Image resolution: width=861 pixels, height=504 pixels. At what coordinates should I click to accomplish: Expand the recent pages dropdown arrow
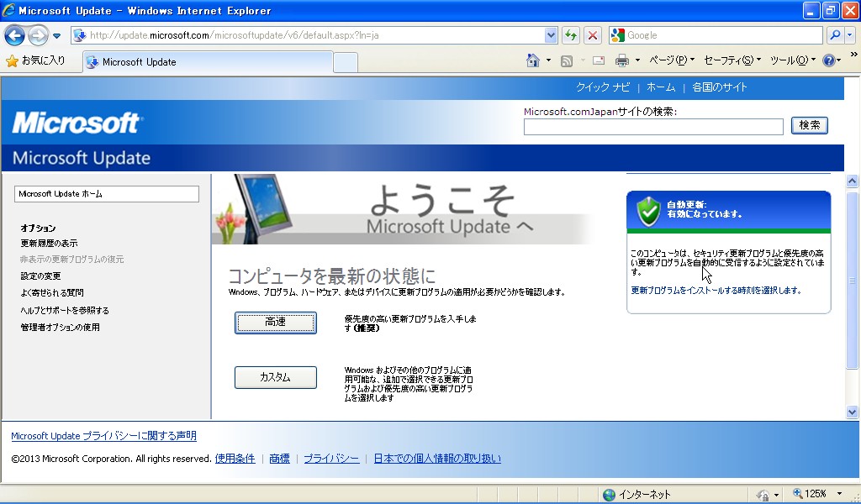[x=56, y=35]
